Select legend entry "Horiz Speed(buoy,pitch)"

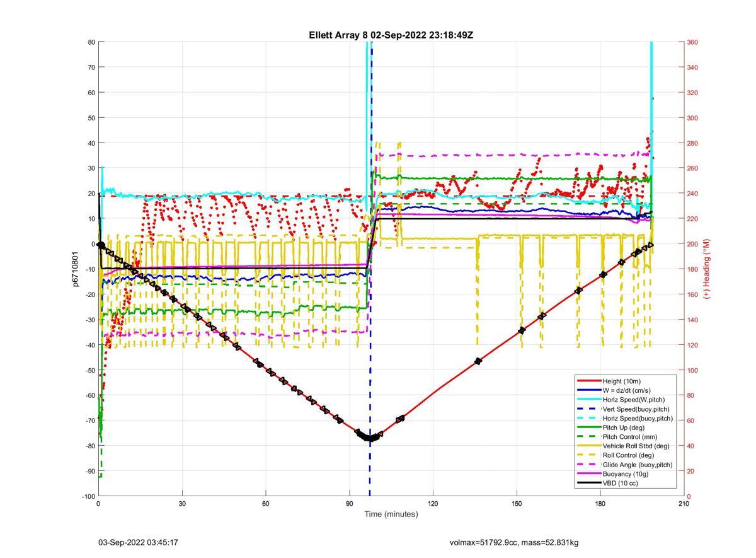pos(638,418)
